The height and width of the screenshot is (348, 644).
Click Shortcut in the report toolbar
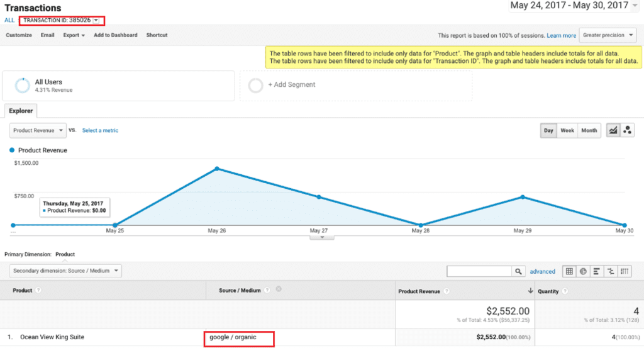[157, 35]
